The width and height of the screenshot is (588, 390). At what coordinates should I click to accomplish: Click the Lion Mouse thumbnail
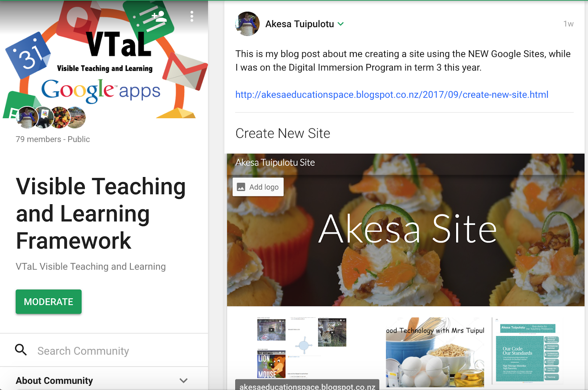tap(271, 364)
